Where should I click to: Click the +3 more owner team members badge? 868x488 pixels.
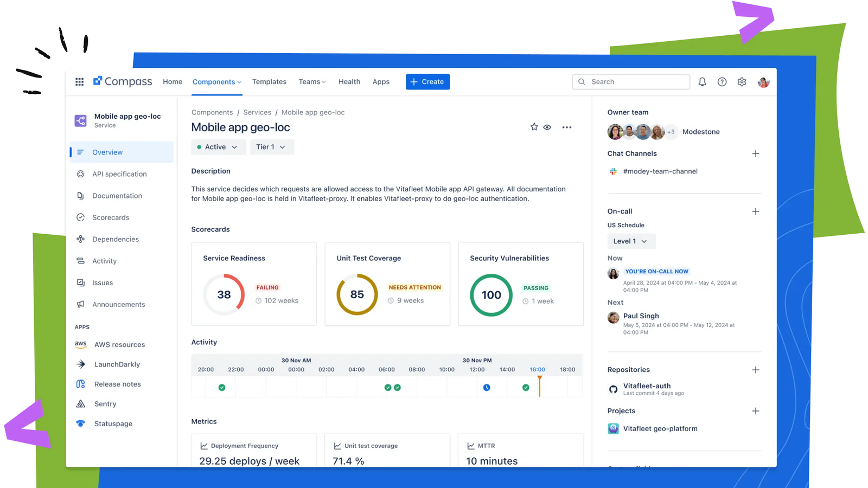pyautogui.click(x=671, y=132)
